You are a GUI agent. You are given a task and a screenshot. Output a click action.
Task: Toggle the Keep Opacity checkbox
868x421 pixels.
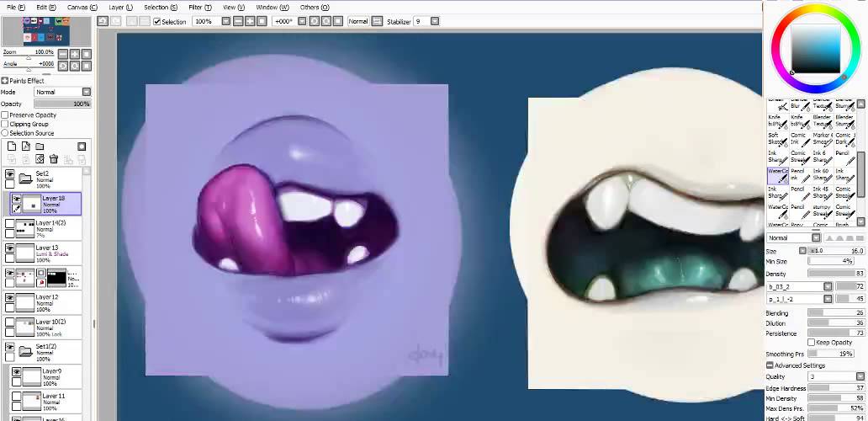811,343
